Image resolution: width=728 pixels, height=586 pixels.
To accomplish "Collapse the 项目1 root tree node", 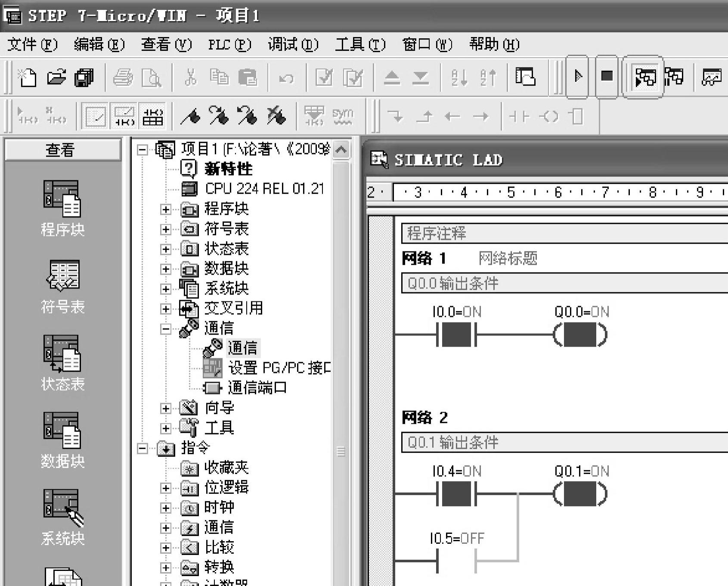I will coord(142,149).
